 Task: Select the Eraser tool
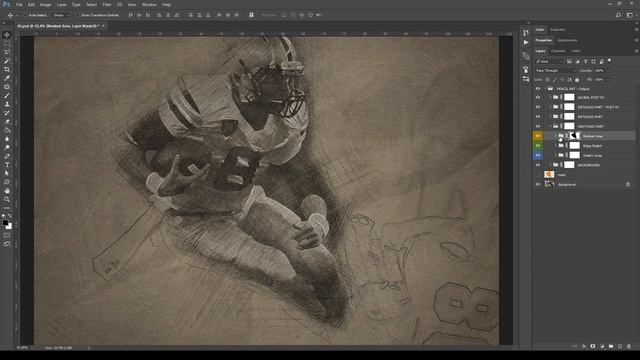tap(7, 122)
